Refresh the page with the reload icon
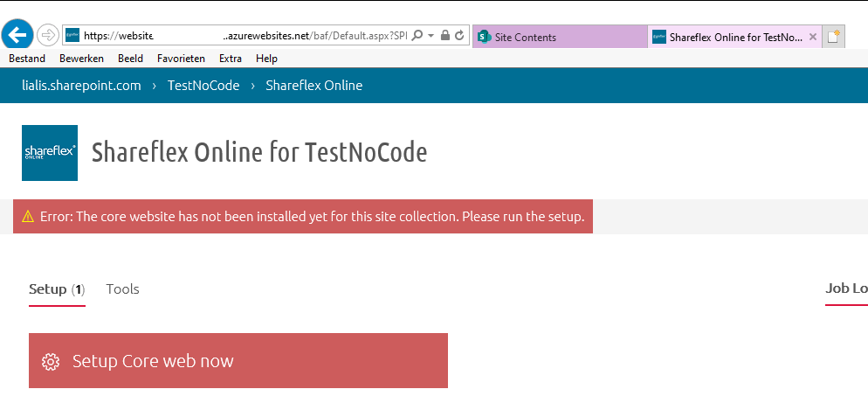This screenshot has height=410, width=868. tap(459, 36)
